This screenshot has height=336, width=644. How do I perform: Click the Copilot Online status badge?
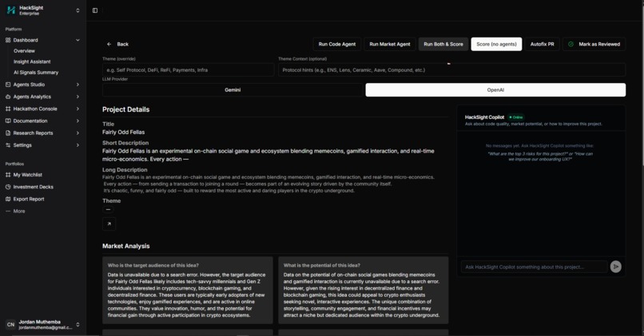516,117
